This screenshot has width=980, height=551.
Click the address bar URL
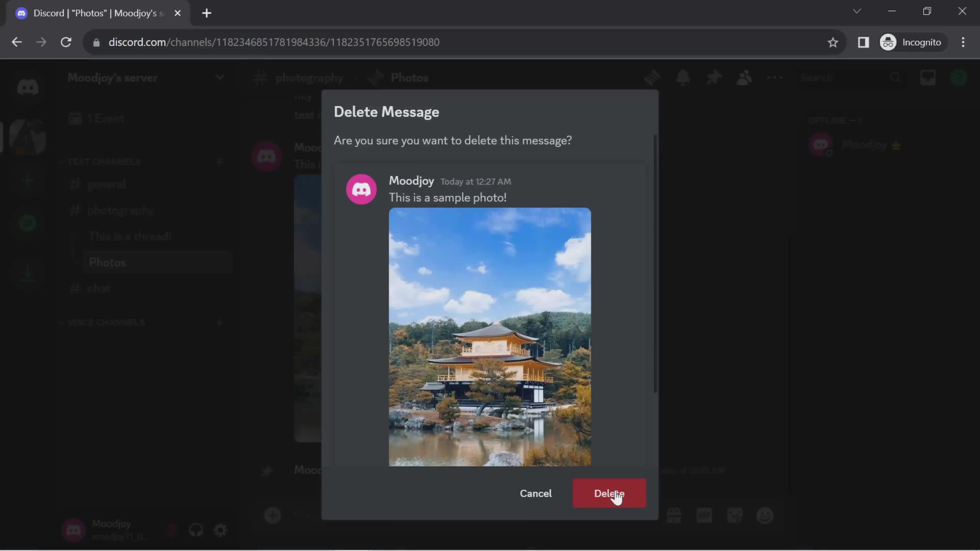(274, 42)
